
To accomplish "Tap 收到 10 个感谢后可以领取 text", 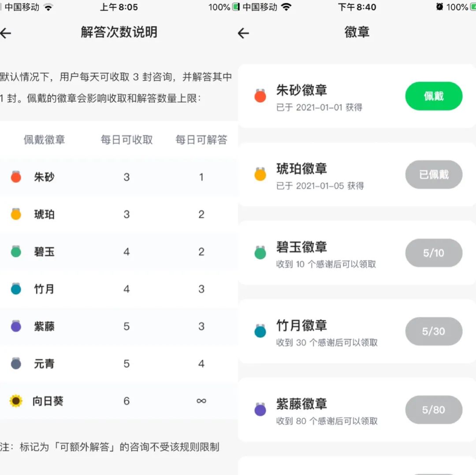I will tap(326, 264).
